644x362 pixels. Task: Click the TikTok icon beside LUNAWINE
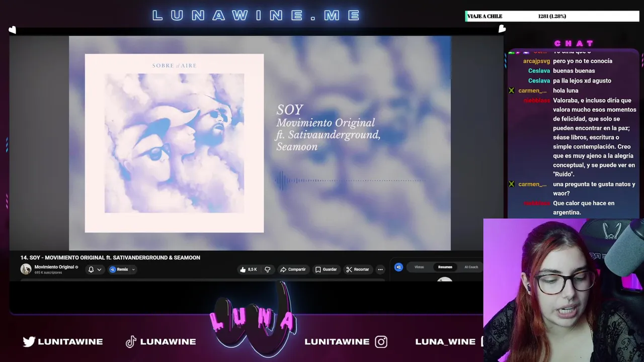click(x=131, y=342)
